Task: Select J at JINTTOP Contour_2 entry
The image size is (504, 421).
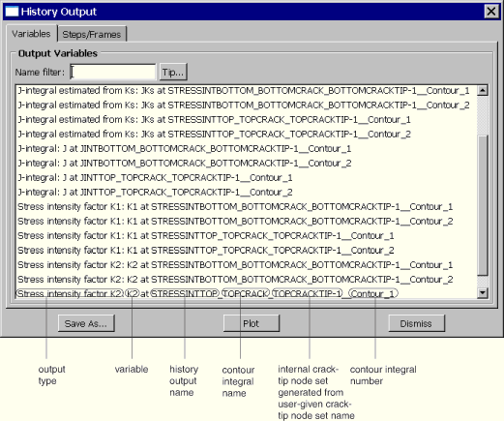Action: (155, 193)
